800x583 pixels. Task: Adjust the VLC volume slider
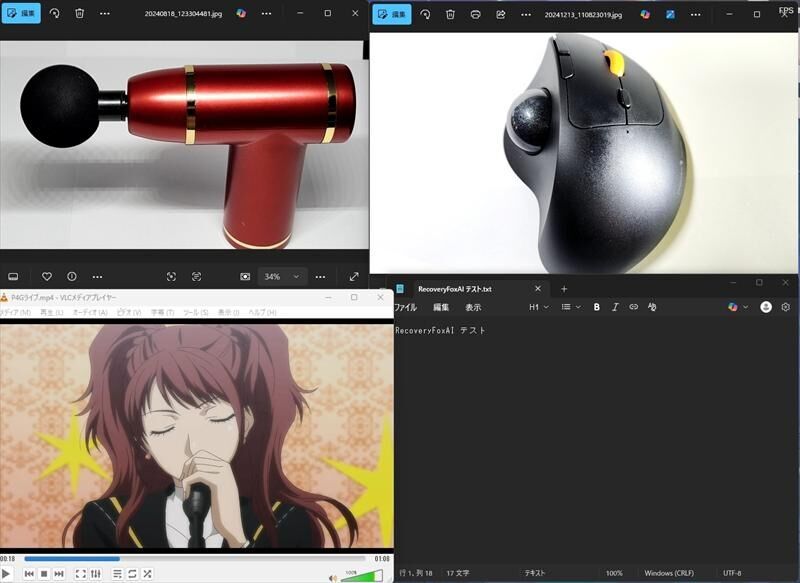click(362, 577)
